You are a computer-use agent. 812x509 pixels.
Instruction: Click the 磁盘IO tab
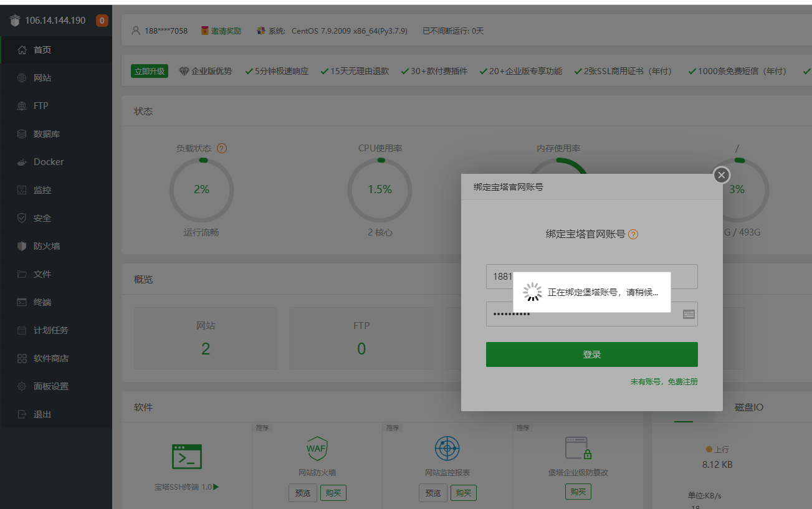748,407
